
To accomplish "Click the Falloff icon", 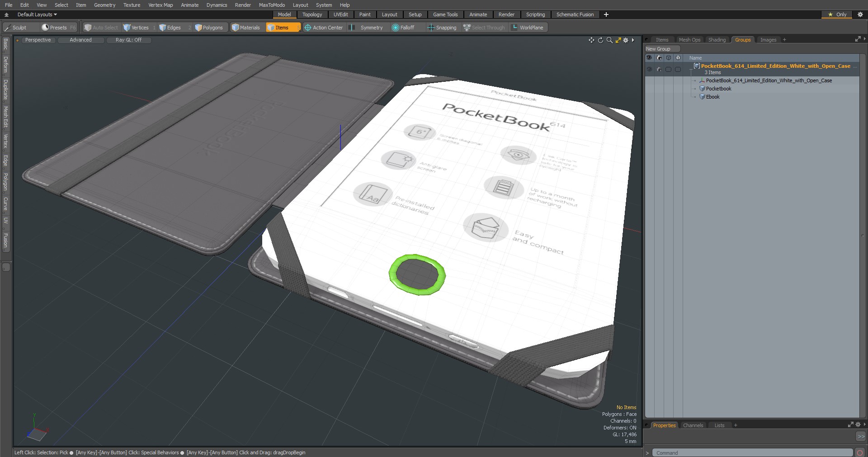I will pyautogui.click(x=396, y=28).
